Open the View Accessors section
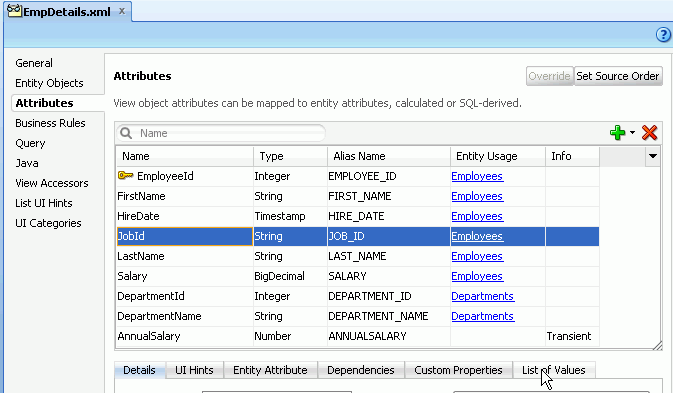Screen dimensions: 673x393 [52, 183]
